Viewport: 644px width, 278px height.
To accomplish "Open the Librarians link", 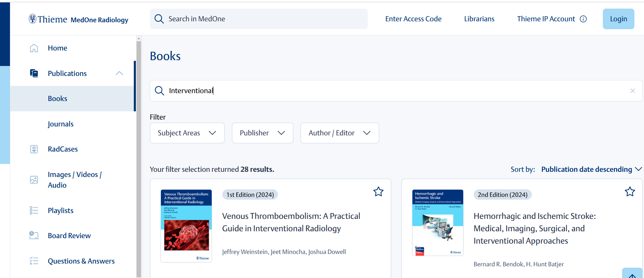I will (479, 19).
